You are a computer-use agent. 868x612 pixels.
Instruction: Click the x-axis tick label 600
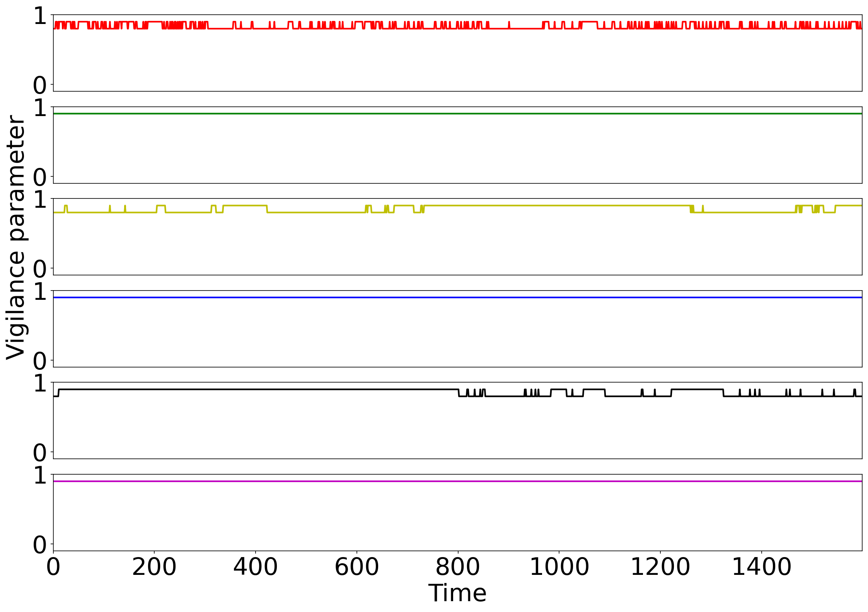pos(356,567)
